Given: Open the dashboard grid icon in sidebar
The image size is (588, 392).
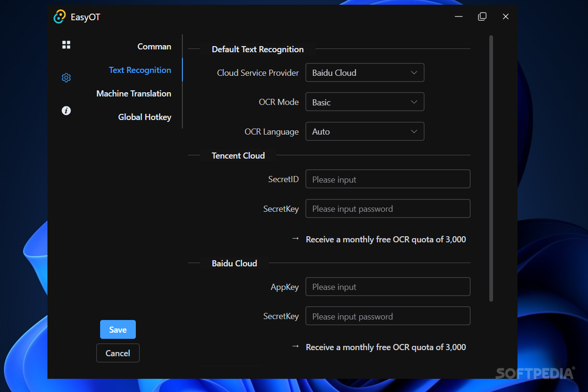Looking at the screenshot, I should (66, 45).
